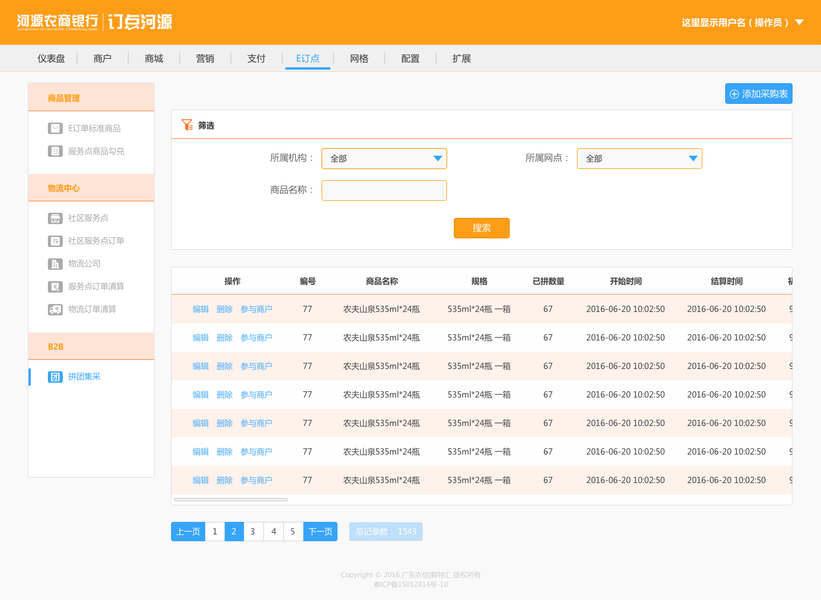Open E订单标准商品 in the sidebar
821x600 pixels.
click(94, 128)
